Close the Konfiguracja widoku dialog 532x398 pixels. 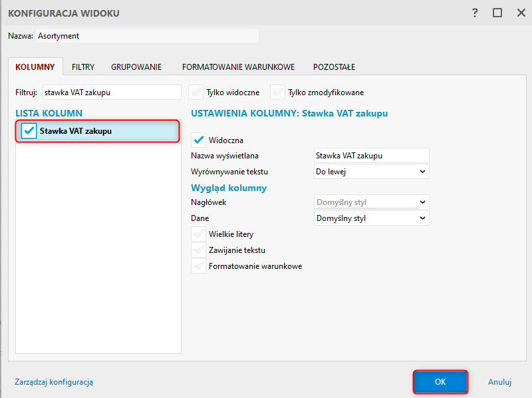coord(521,13)
